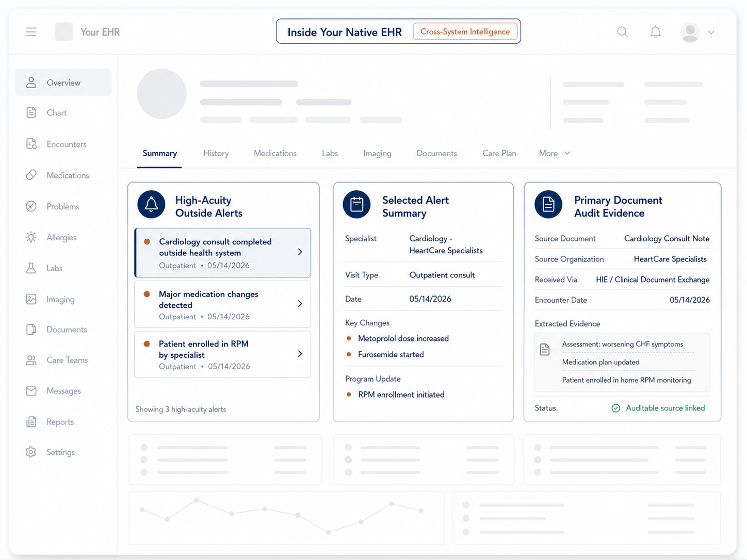Screen dimensions: 747x560
Task: Click the Extracted Evidence document icon
Action: 545,350
